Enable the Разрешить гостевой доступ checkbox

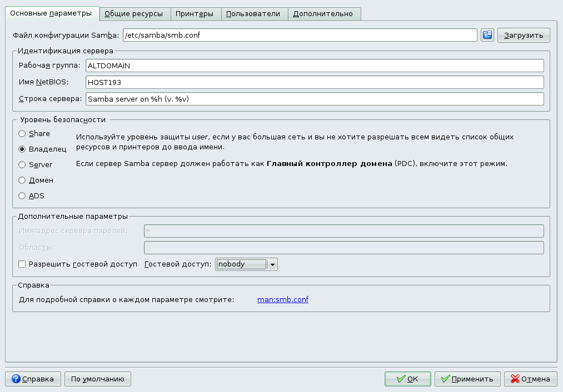pos(22,264)
